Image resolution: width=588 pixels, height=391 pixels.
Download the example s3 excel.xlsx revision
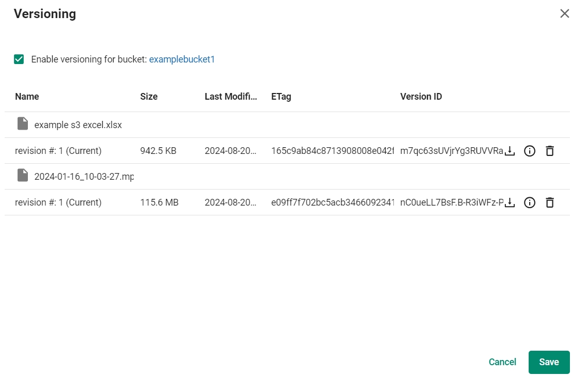(510, 151)
